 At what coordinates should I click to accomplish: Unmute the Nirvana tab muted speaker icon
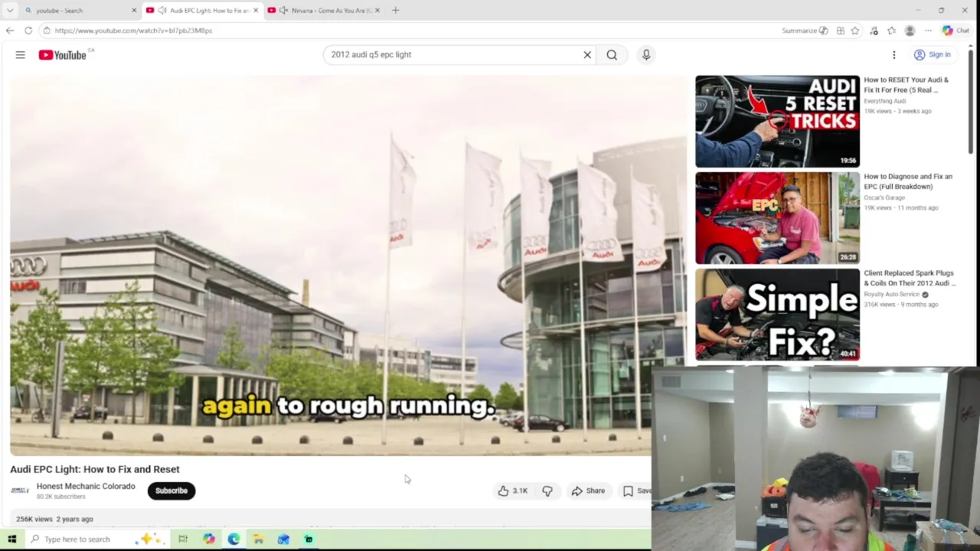(283, 10)
